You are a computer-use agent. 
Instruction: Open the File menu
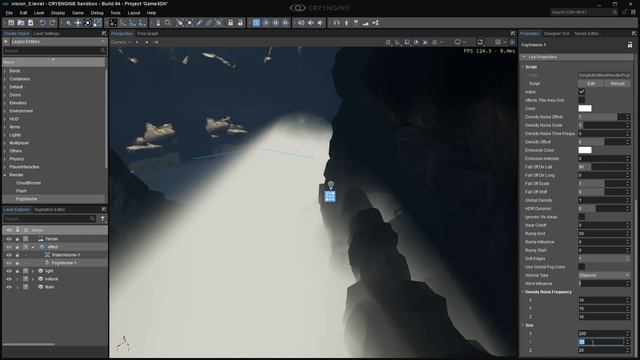[9, 13]
